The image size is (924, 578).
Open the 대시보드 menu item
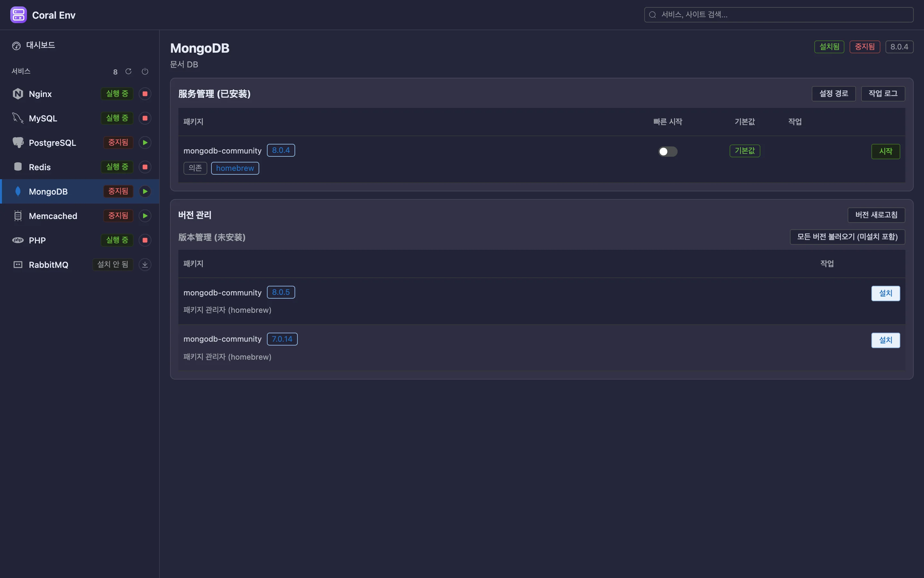(80, 45)
